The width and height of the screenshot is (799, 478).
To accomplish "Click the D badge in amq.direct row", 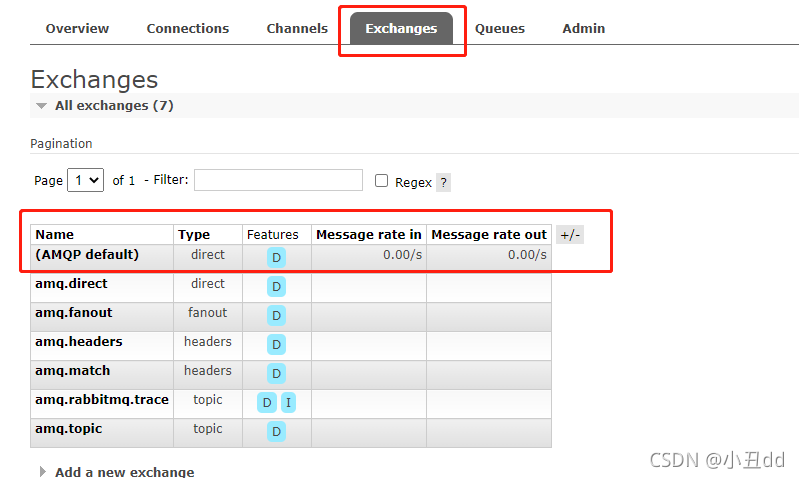I will tap(276, 286).
